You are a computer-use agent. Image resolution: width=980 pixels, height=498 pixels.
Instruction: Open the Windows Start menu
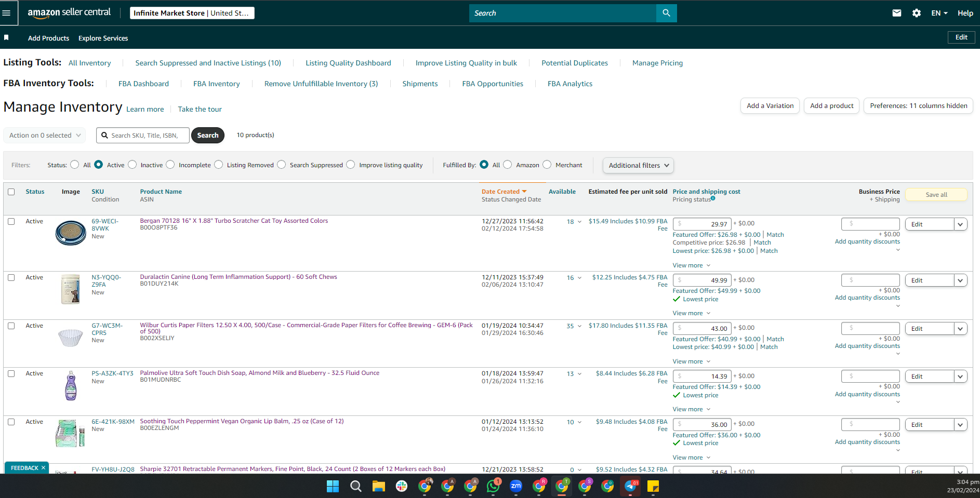click(333, 486)
